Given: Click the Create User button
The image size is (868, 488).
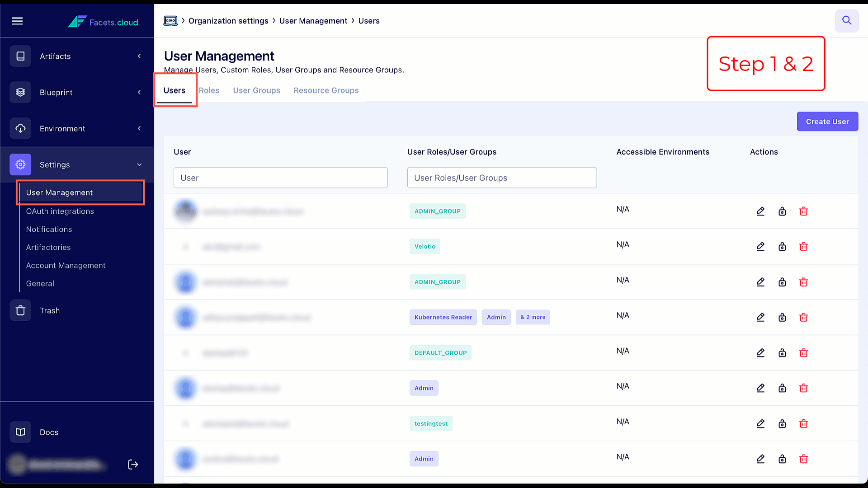Looking at the screenshot, I should pos(827,122).
